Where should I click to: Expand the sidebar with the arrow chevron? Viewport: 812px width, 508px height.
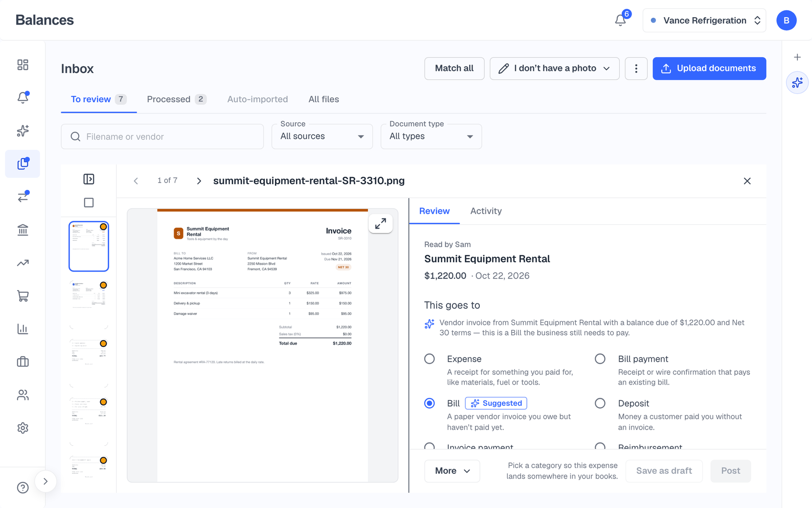pyautogui.click(x=45, y=481)
